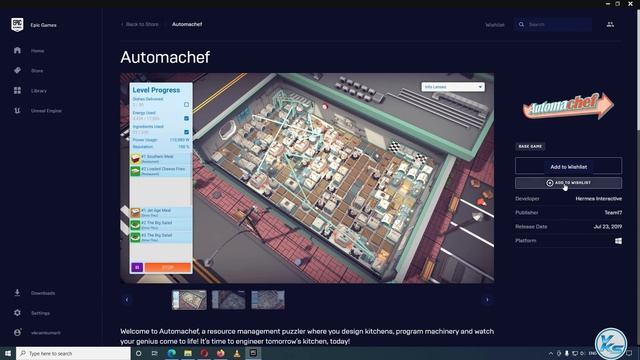This screenshot has height=360, width=640.
Task: Toggle Energy Used checkbox in Level Progress
Action: point(187,118)
